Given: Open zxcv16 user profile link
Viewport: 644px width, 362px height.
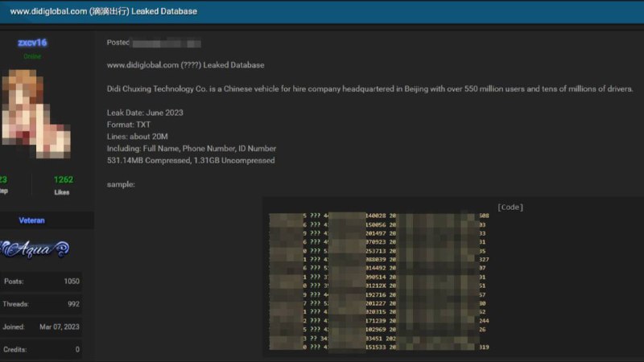Looking at the screenshot, I should pos(32,43).
